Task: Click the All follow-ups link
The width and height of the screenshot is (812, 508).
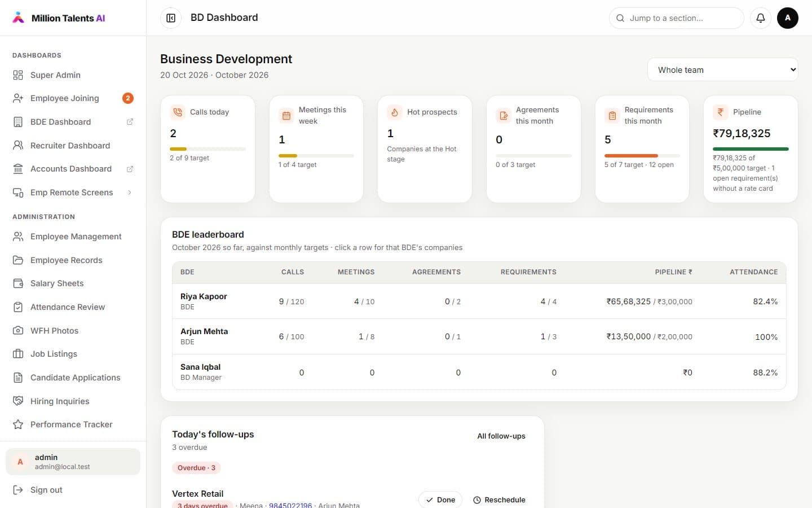Action: tap(501, 436)
